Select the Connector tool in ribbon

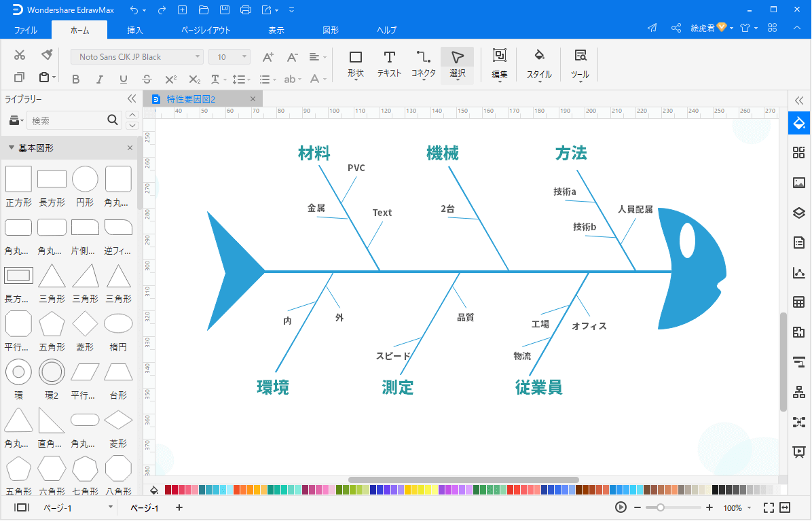point(423,62)
